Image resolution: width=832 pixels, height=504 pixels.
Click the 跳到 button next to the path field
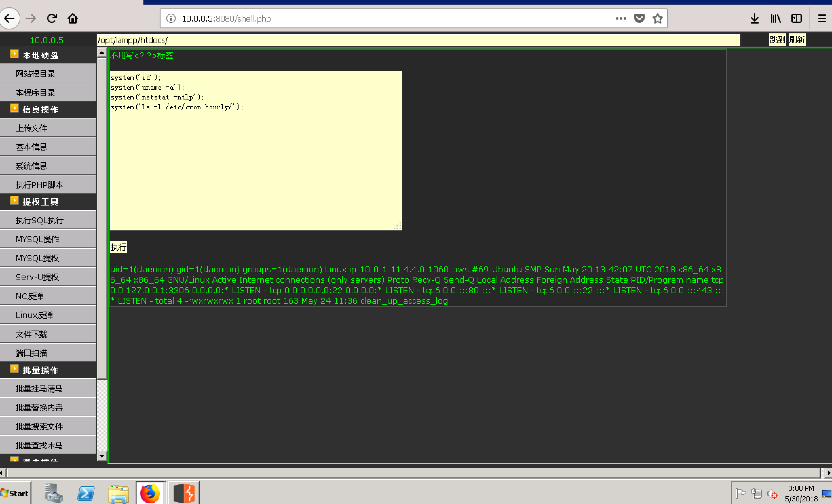777,40
